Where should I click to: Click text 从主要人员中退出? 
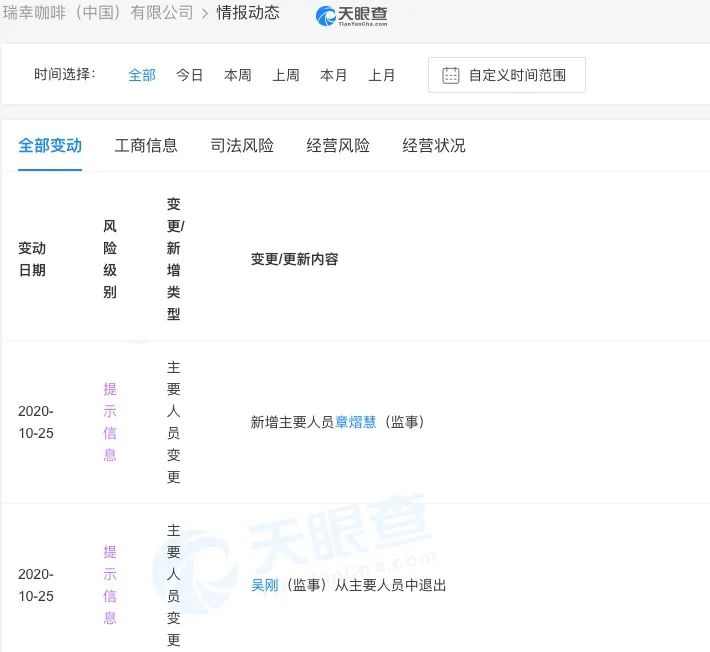click(x=390, y=585)
